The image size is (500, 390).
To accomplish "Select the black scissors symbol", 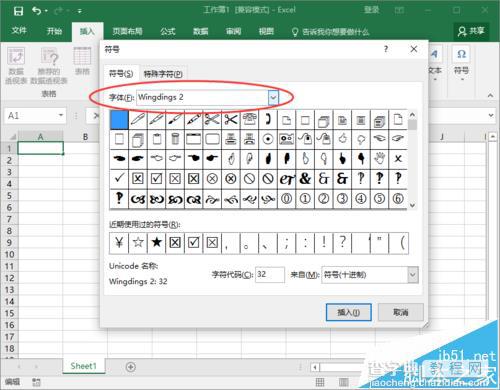I will tap(231, 120).
